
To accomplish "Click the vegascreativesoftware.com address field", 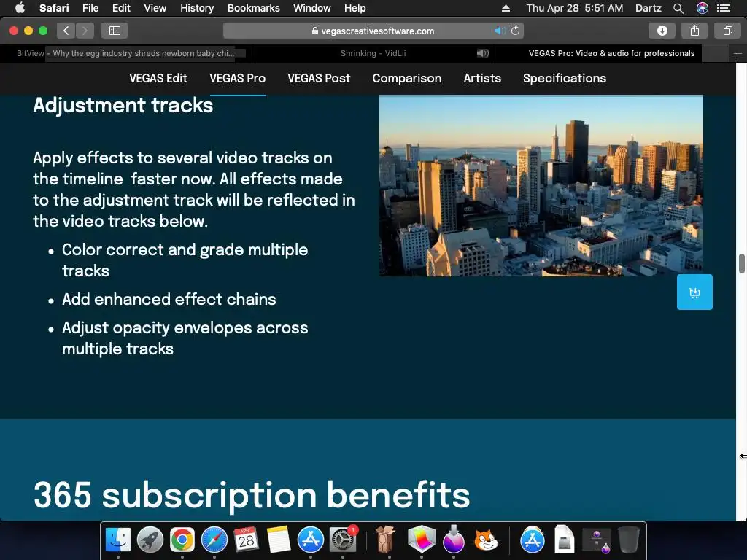I will point(373,31).
